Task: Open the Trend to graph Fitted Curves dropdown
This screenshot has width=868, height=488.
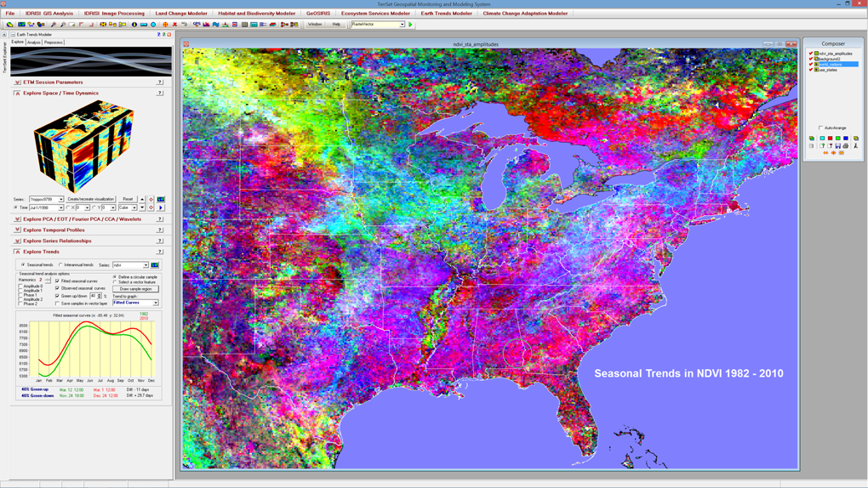Action: [x=135, y=303]
